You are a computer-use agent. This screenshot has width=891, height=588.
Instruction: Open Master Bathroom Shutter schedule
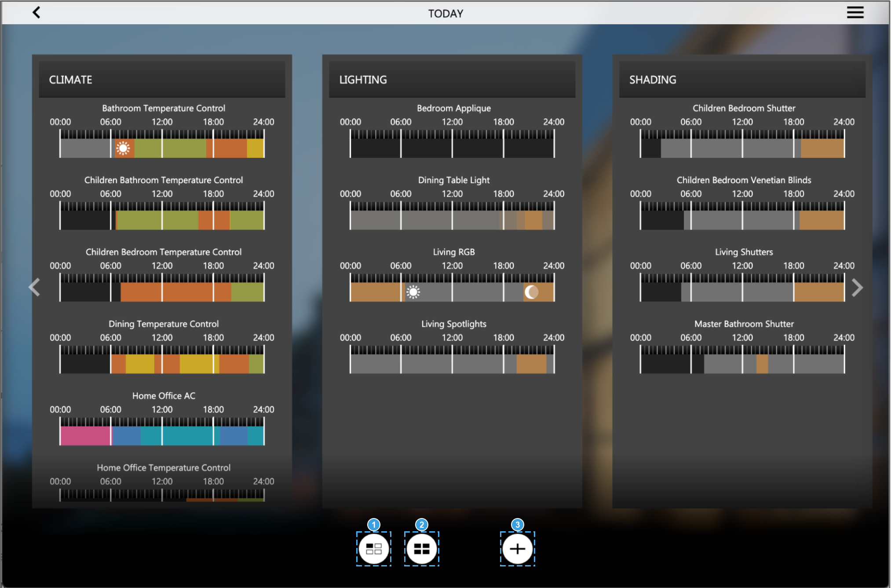pyautogui.click(x=744, y=324)
